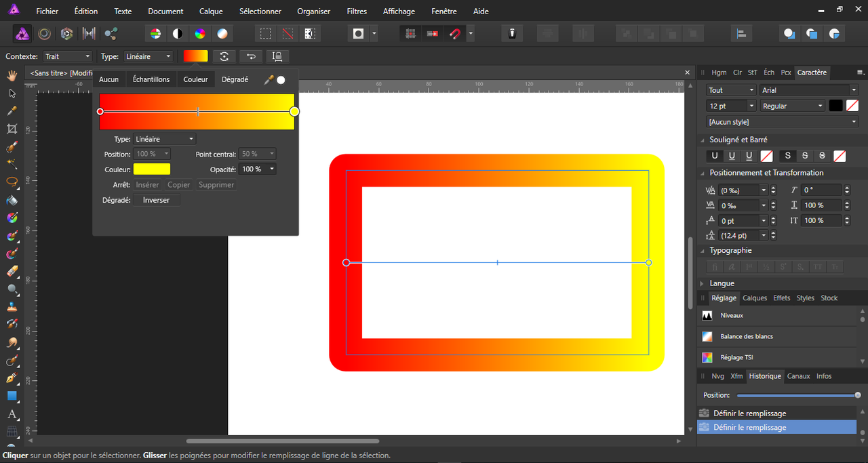
Task: Select the Flood Fill bucket tool
Action: click(12, 200)
